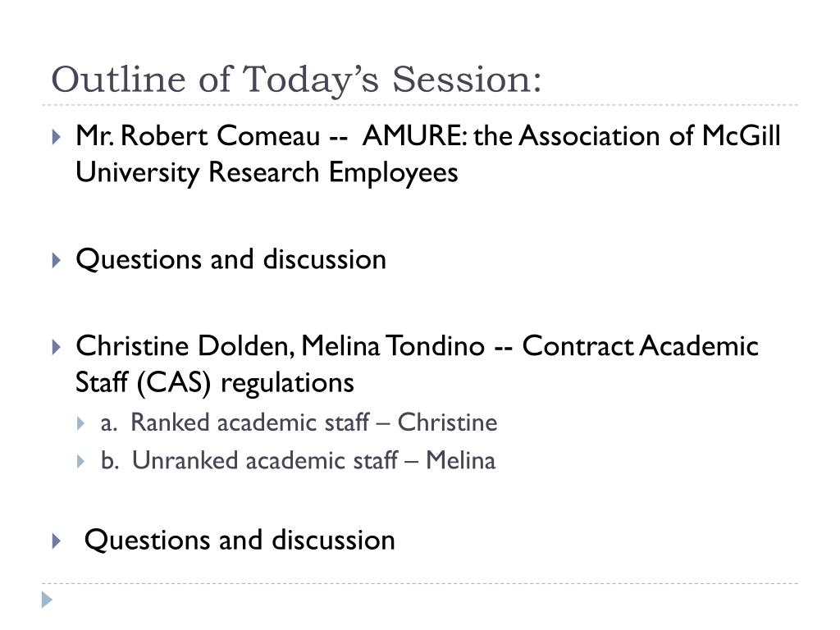Click the sub-bullet arrow beside Unranked academic staff
The image size is (840, 630).
pos(80,461)
